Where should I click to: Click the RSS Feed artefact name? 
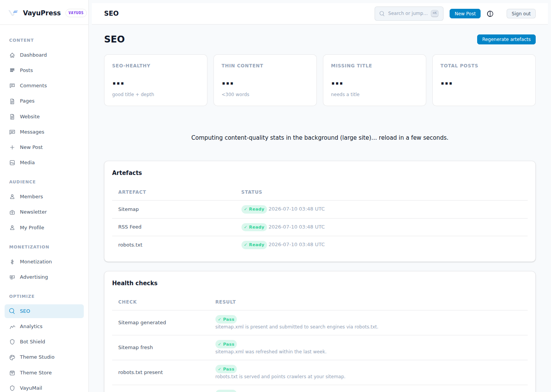click(130, 227)
